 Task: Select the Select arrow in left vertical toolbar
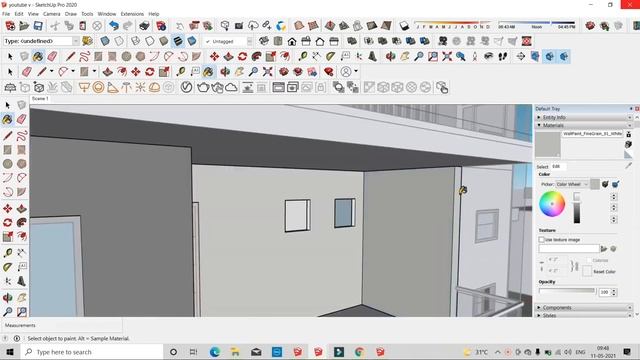7,105
